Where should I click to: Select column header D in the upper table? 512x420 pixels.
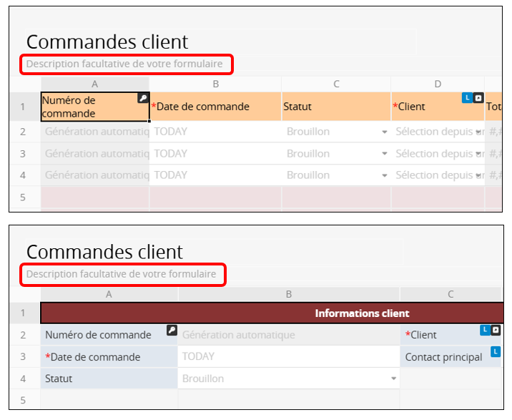tap(437, 84)
